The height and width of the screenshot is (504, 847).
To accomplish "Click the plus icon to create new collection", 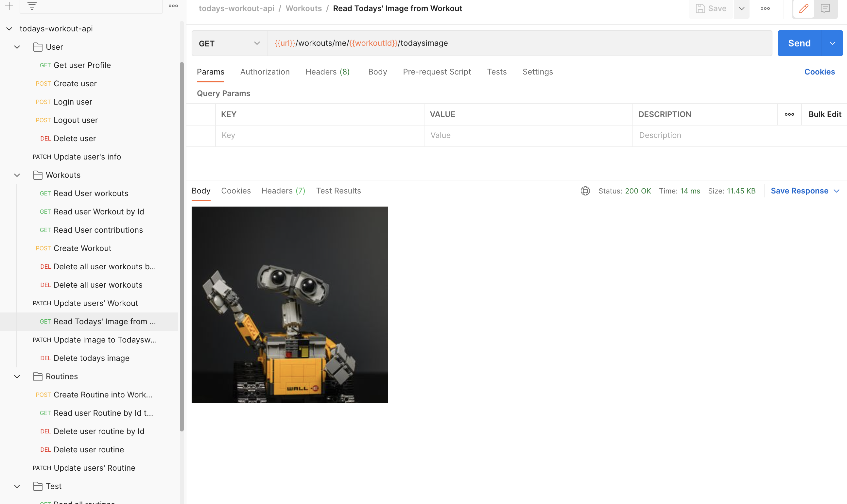I will 9,6.
